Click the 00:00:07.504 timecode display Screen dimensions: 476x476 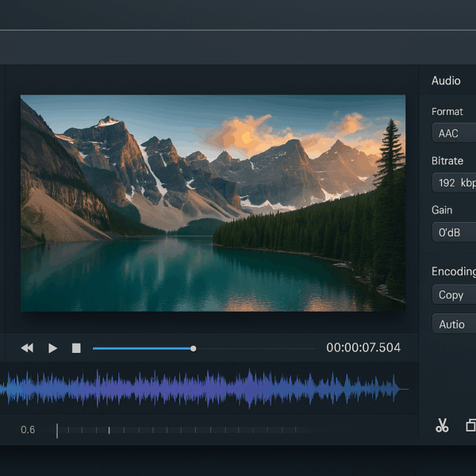pos(363,347)
